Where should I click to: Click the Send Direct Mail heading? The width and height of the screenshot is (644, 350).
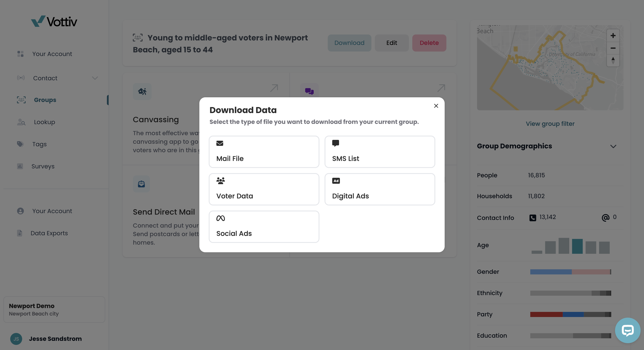[x=164, y=212]
